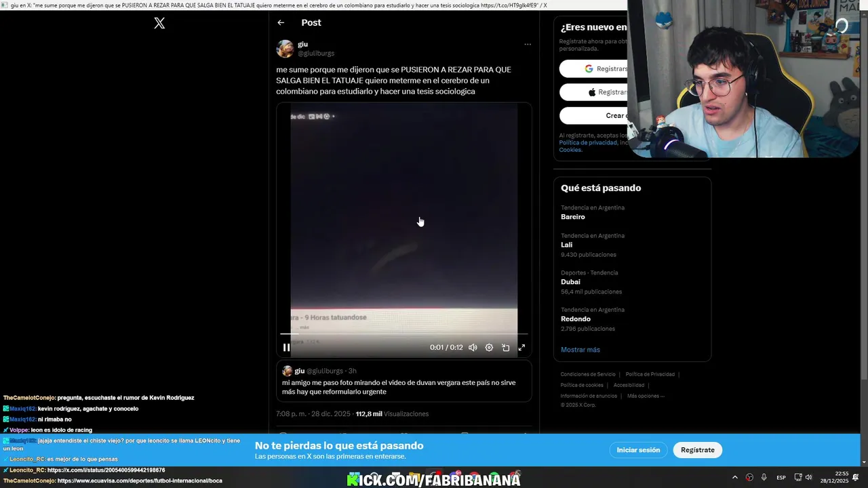Viewport: 868px width, 488px height.
Task: Click the quoted post's small giu avatar
Action: [287, 371]
